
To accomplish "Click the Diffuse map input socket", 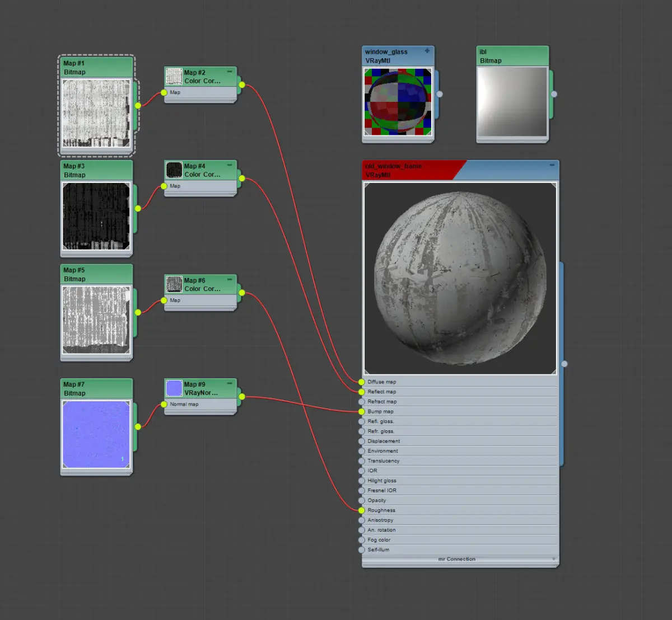I will click(362, 382).
